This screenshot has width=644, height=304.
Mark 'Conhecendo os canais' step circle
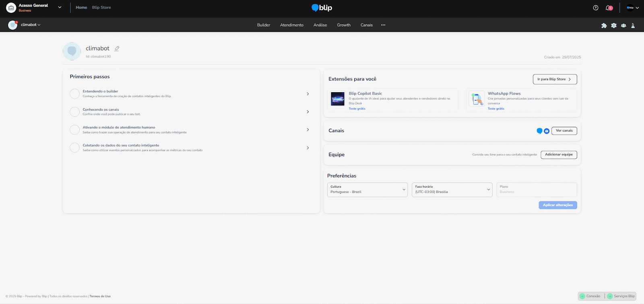point(75,112)
